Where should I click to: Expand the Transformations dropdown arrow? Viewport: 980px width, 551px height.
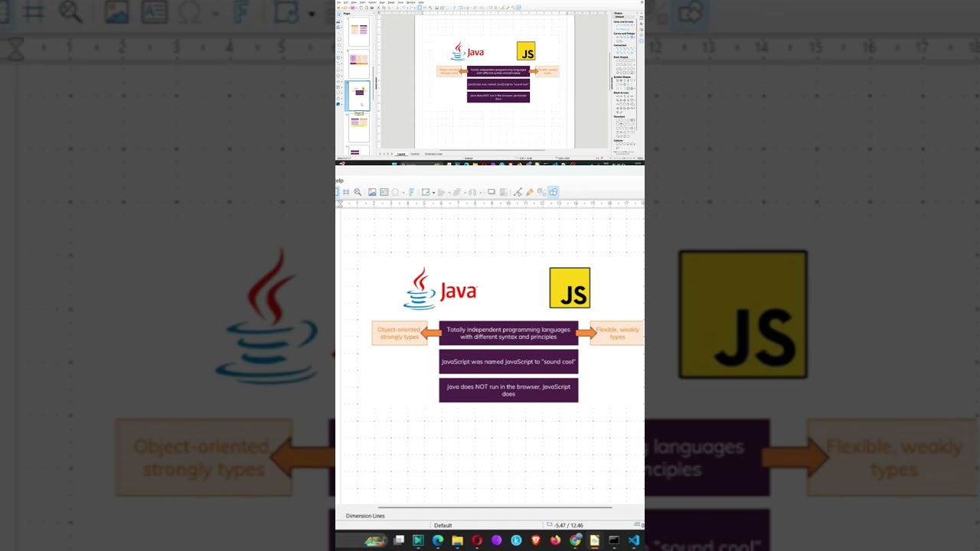coord(433,192)
